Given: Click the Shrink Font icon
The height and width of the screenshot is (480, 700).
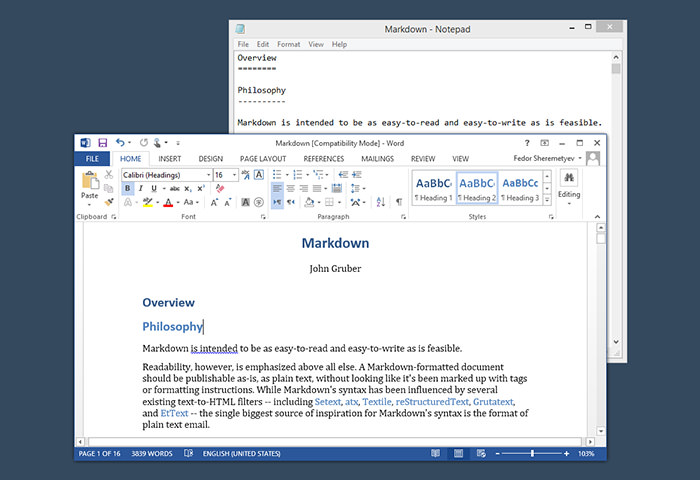Looking at the screenshot, I should [x=228, y=203].
